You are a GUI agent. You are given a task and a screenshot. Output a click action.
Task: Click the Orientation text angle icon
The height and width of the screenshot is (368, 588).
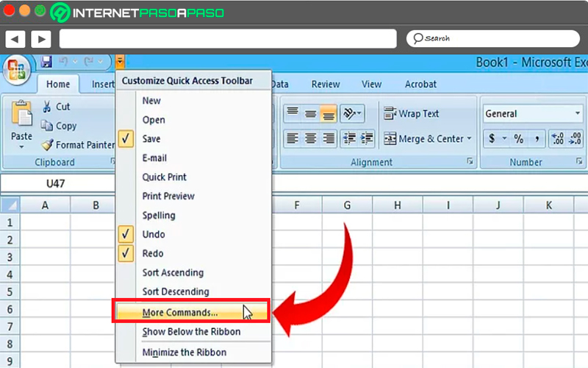coord(352,113)
